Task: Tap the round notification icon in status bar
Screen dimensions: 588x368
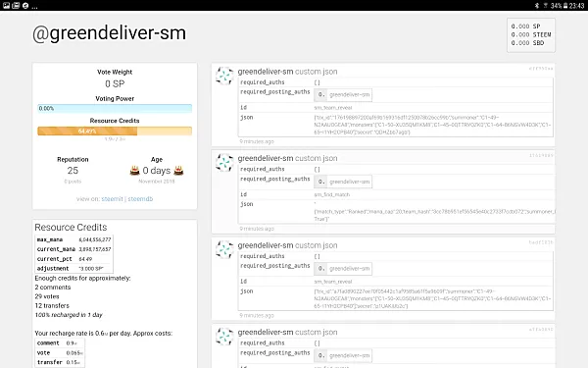Action: coord(25,5)
